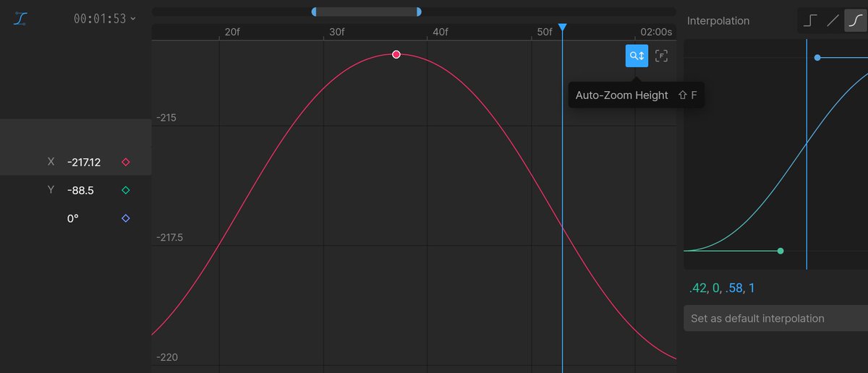Viewport: 868px width, 373px height.
Task: Toggle Auto-Zoom Height button
Action: click(637, 56)
